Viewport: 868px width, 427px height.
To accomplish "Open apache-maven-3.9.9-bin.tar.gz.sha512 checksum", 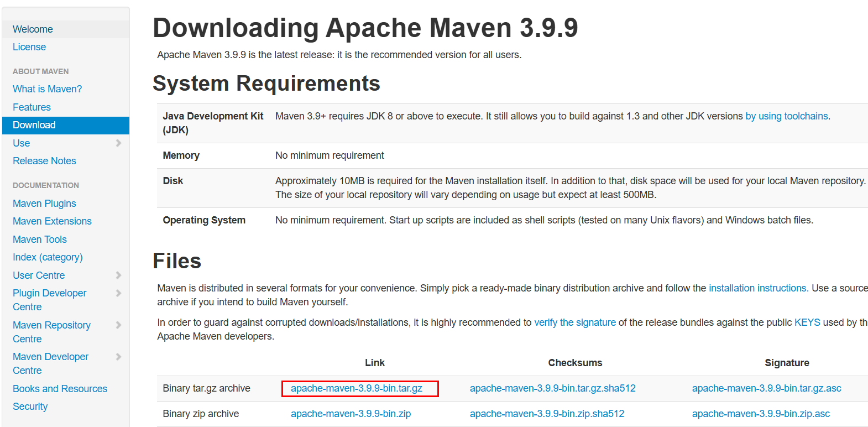I will pos(553,388).
